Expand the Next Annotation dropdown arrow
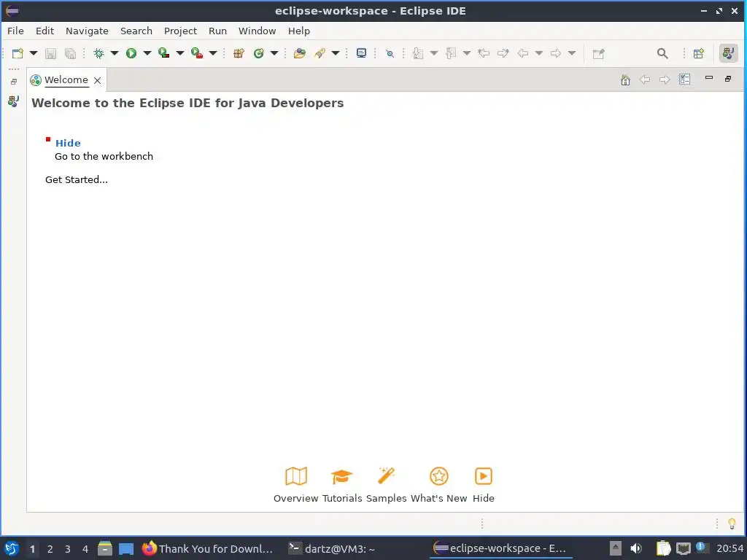 (x=434, y=53)
